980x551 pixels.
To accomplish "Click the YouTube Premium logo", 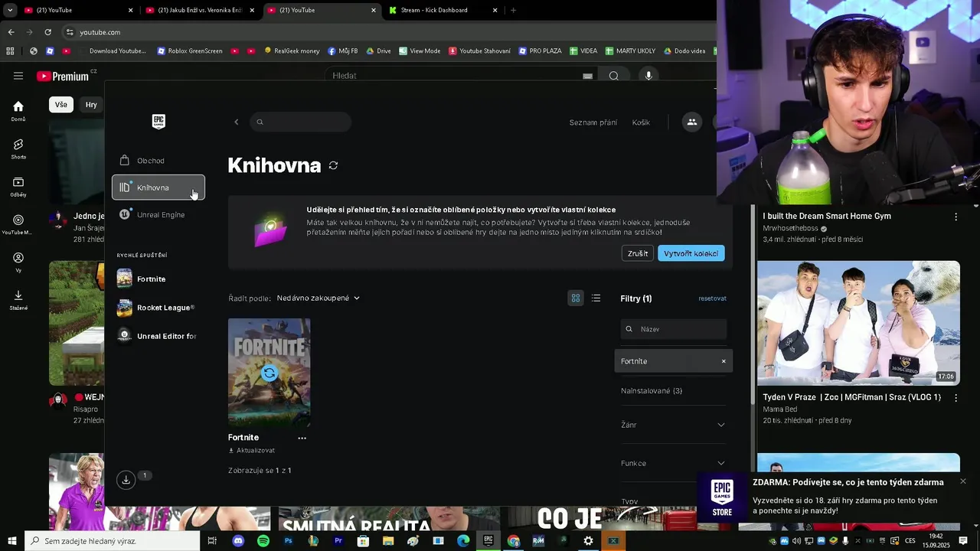I will click(x=63, y=76).
